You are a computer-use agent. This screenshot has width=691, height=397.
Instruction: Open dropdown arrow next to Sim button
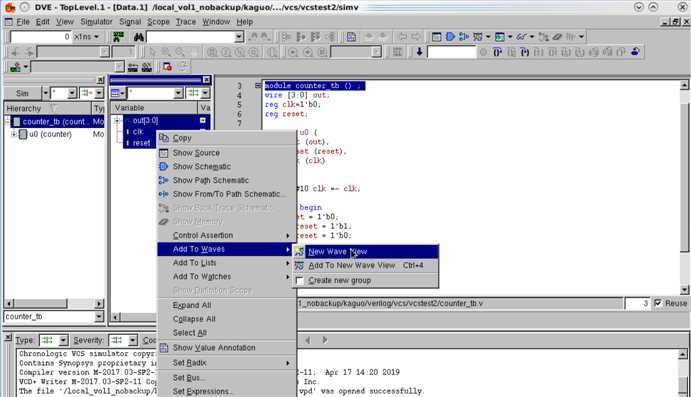pyautogui.click(x=45, y=93)
